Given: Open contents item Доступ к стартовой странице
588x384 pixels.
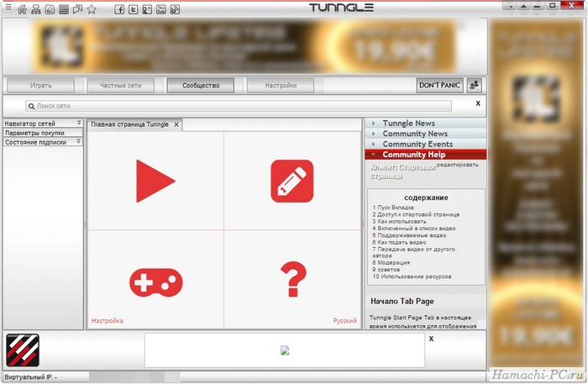Looking at the screenshot, I should tap(416, 214).
